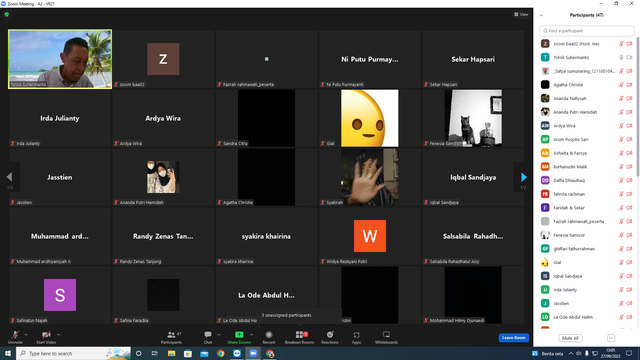
Task: Select Fenesia Samosir's cat photo tile
Action: (473, 118)
